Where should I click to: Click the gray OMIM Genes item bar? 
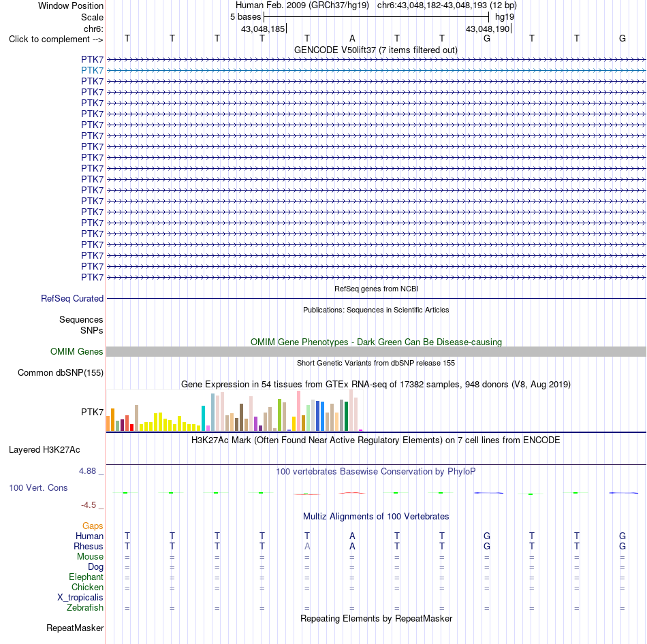point(376,351)
